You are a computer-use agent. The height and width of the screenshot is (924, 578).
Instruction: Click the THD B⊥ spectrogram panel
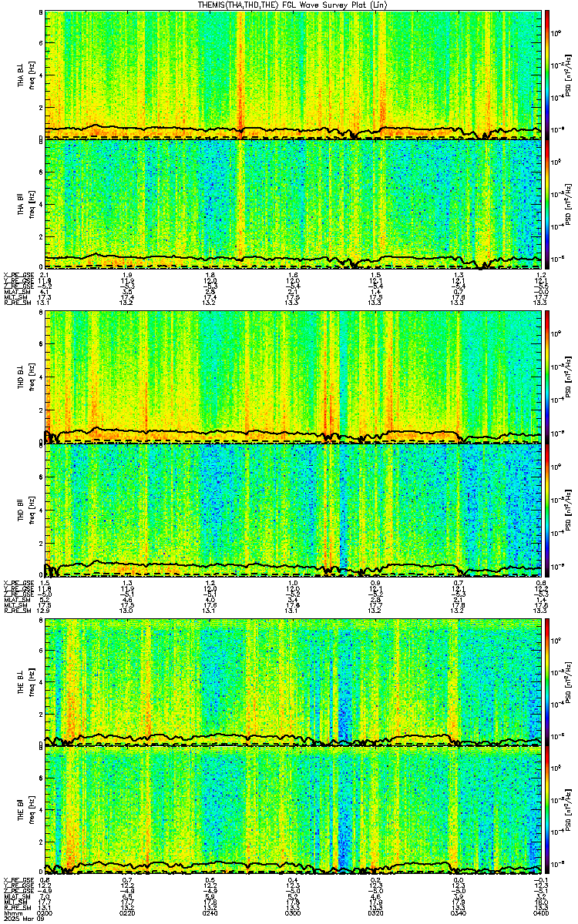coord(293,377)
